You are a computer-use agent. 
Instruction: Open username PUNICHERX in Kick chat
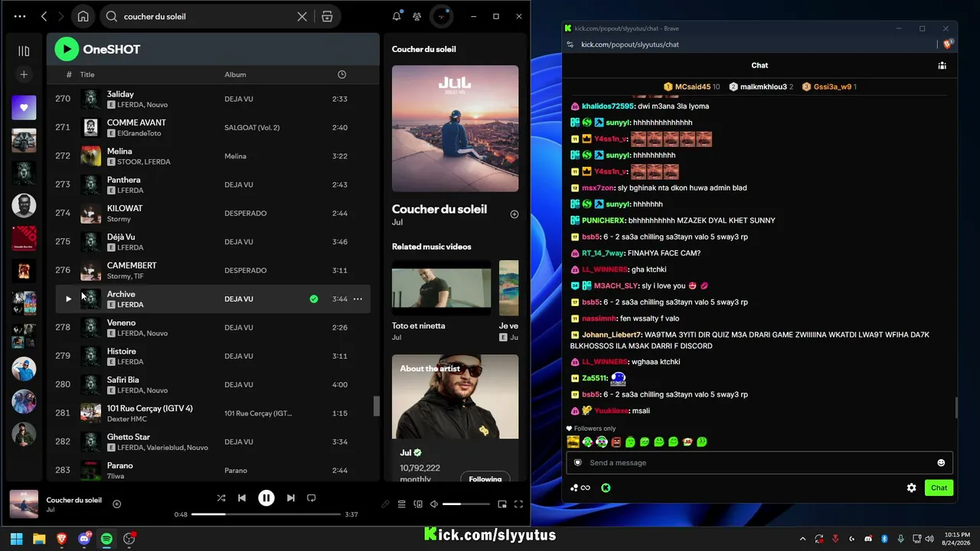coord(603,220)
